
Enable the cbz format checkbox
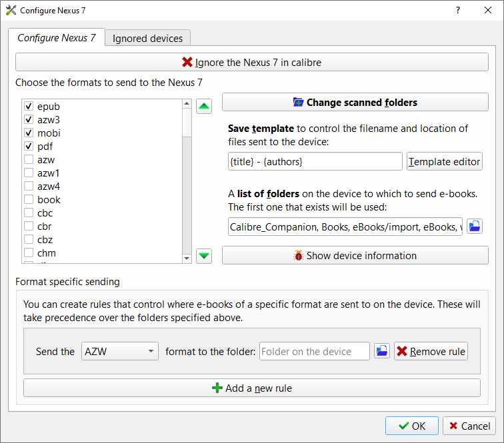tap(29, 239)
